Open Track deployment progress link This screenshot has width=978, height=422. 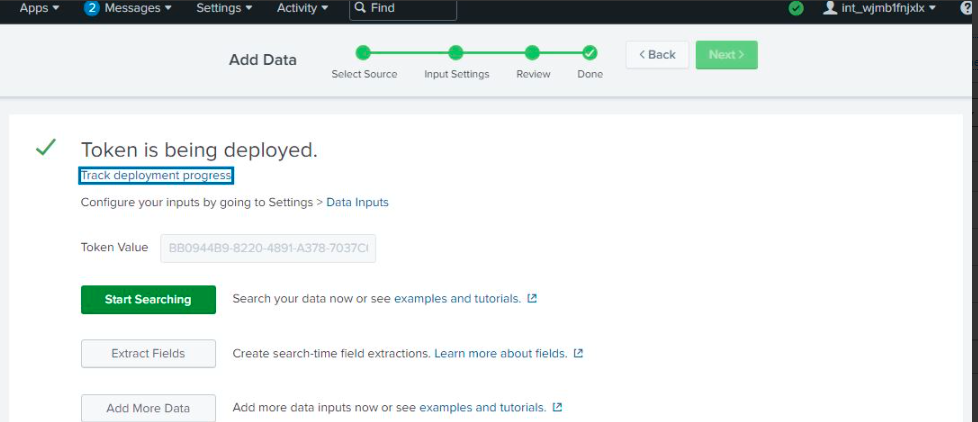click(x=156, y=176)
